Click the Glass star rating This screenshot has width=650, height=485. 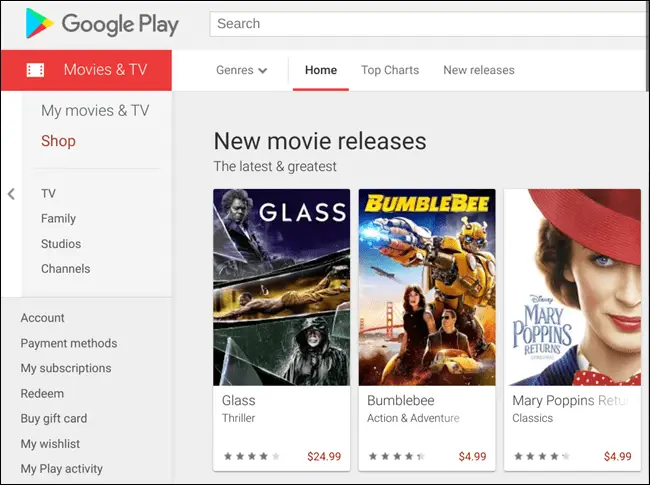[252, 456]
